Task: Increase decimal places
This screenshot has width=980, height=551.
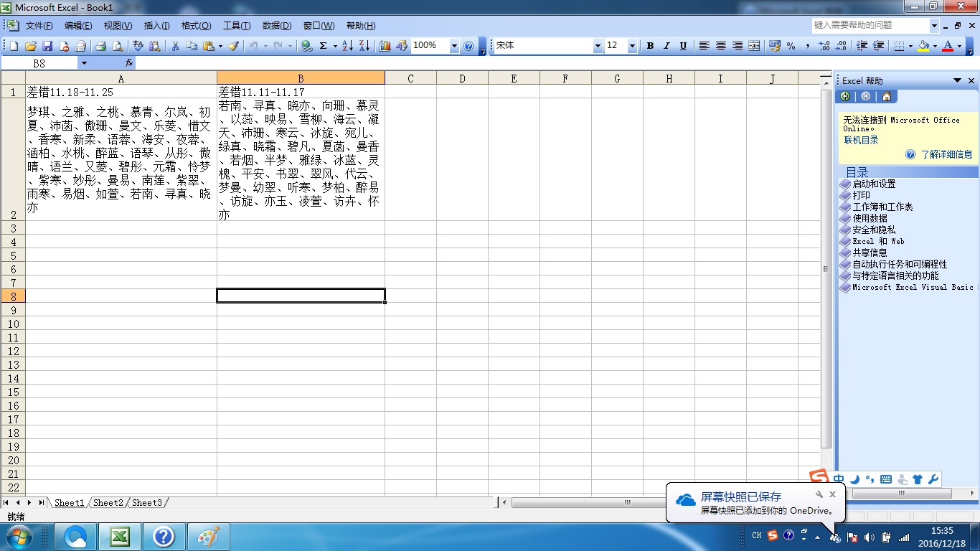Action: tap(824, 46)
